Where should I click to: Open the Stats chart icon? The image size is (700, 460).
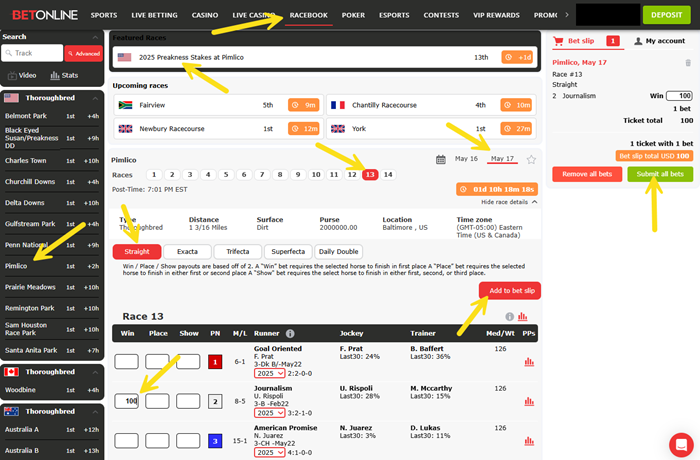[x=65, y=75]
